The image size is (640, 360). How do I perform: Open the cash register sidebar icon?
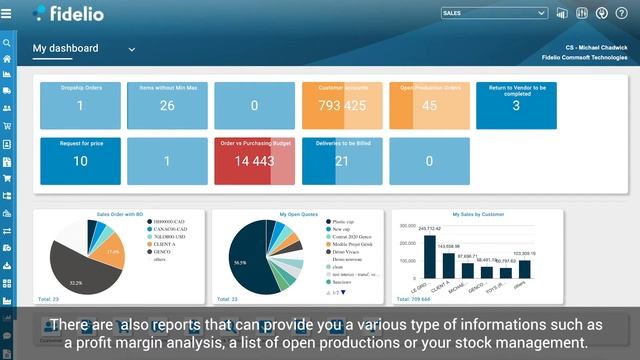pos(7,213)
